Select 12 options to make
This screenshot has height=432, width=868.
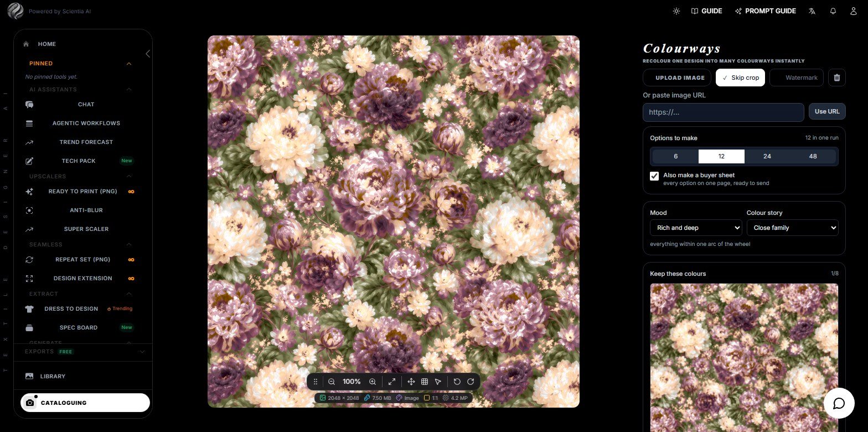[721, 156]
